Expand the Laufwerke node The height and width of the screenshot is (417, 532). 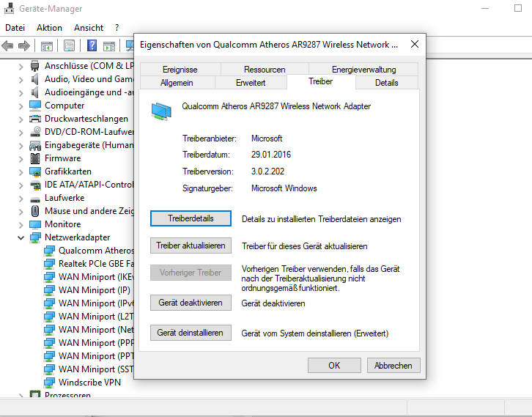click(x=21, y=199)
